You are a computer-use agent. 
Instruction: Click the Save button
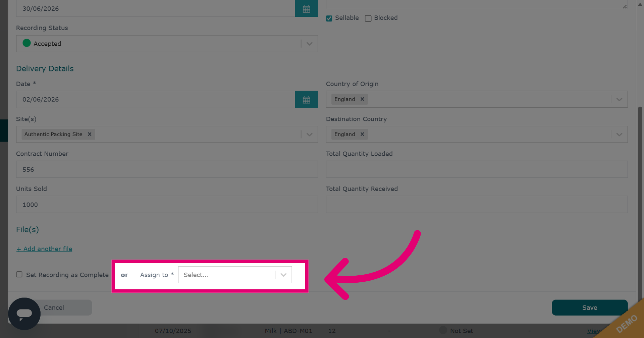(590, 307)
